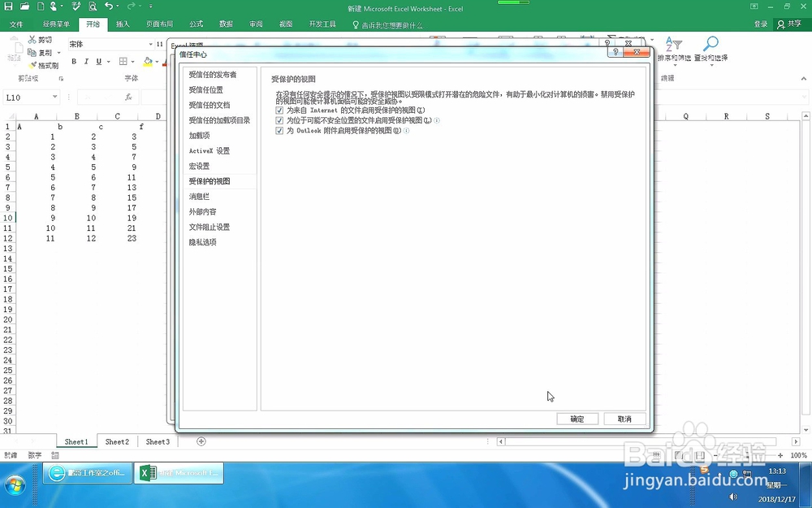Click the ribbon display options icon in title bar
Image resolution: width=812 pixels, height=508 pixels.
tap(754, 7)
